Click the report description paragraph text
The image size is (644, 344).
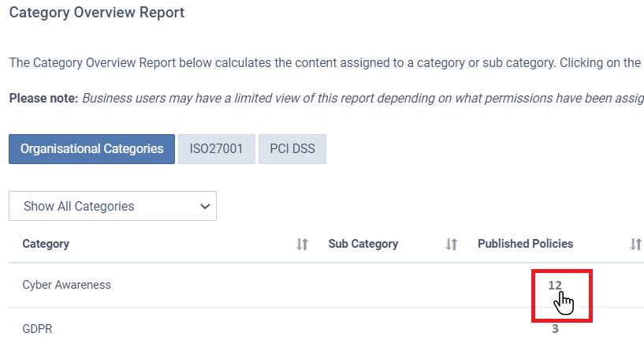[x=326, y=63]
